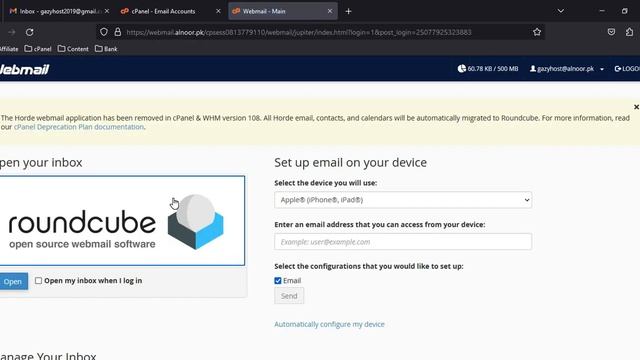This screenshot has width=640, height=360.
Task: View site security padlock info
Action: pos(118,32)
